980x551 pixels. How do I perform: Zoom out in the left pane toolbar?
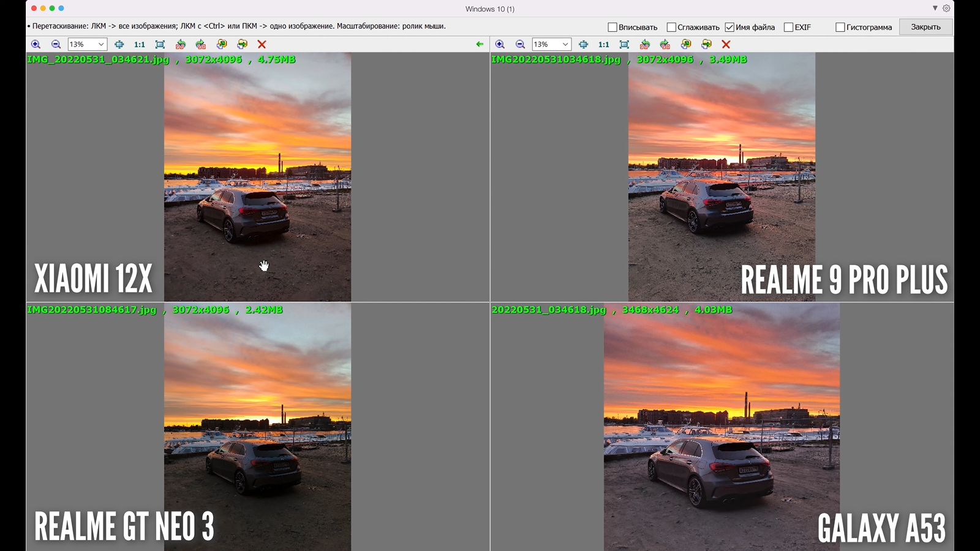56,44
